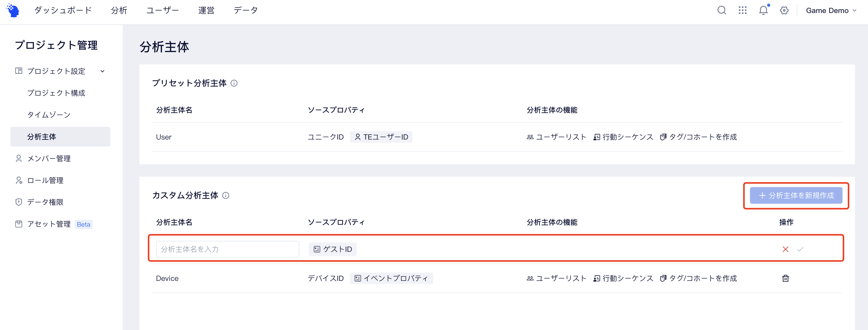Open the settings gear icon
Screen dimensions: 868x330
(x=784, y=10)
